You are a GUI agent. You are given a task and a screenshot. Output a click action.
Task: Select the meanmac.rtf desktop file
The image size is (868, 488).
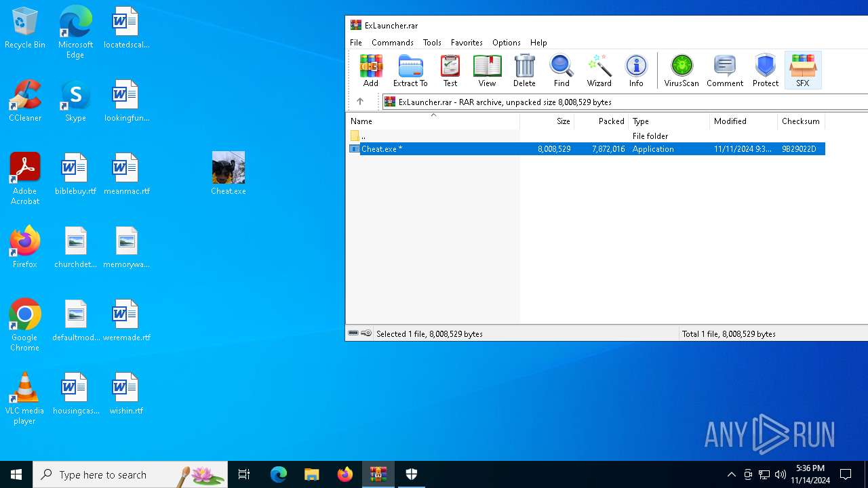(x=126, y=174)
